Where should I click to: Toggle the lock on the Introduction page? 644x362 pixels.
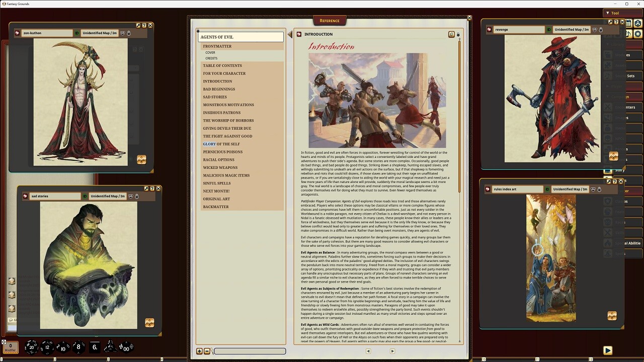point(458,34)
